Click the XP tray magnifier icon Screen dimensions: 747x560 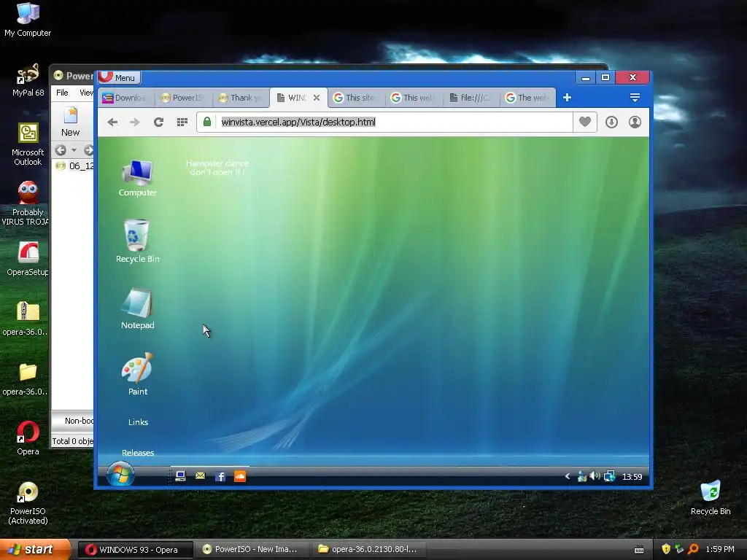693,550
